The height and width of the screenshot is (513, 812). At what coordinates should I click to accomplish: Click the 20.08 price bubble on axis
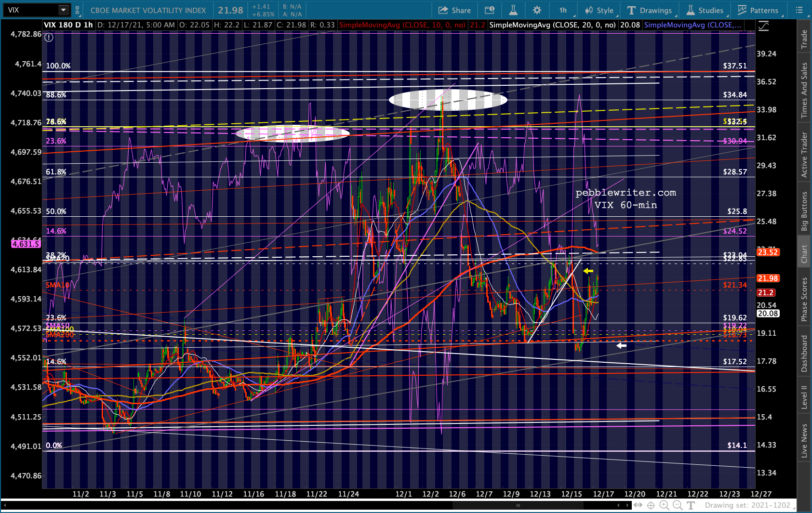pos(768,314)
